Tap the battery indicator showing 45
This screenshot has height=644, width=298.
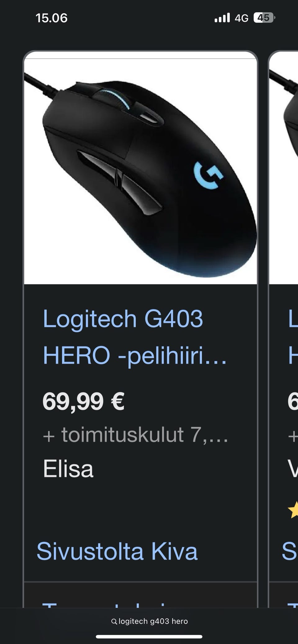click(x=264, y=18)
